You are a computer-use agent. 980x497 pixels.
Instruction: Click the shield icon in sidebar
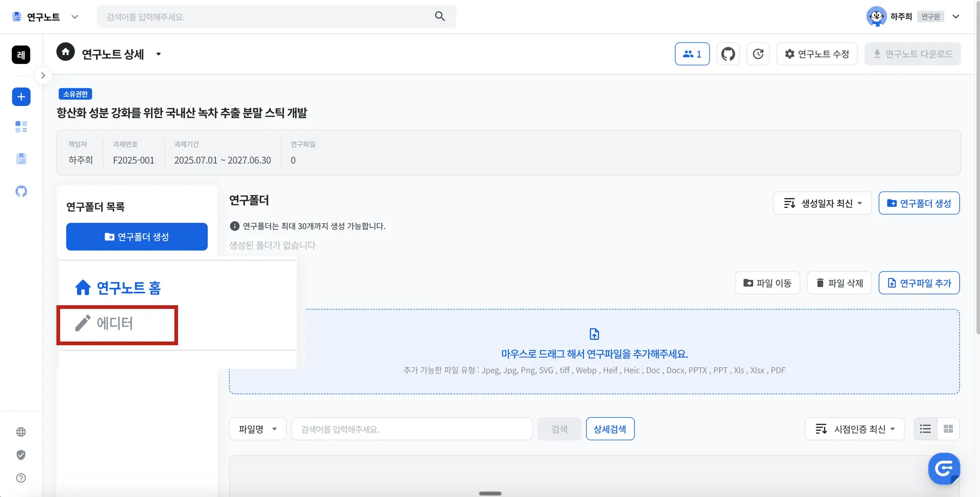click(x=21, y=455)
